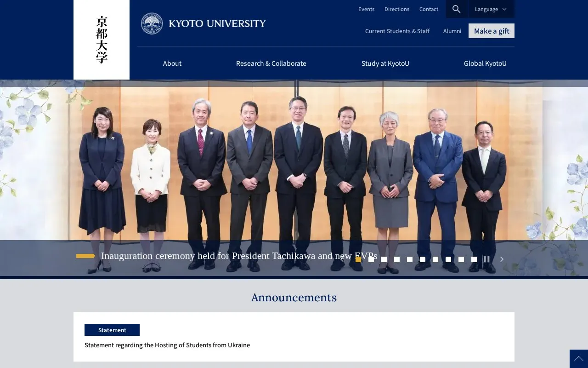
Task: Open the Contact link
Action: pos(429,9)
